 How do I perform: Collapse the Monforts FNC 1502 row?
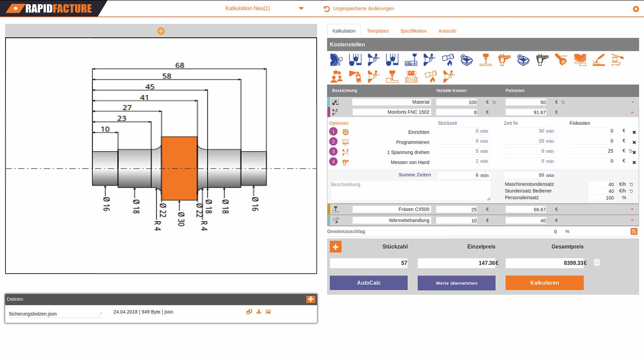(632, 112)
